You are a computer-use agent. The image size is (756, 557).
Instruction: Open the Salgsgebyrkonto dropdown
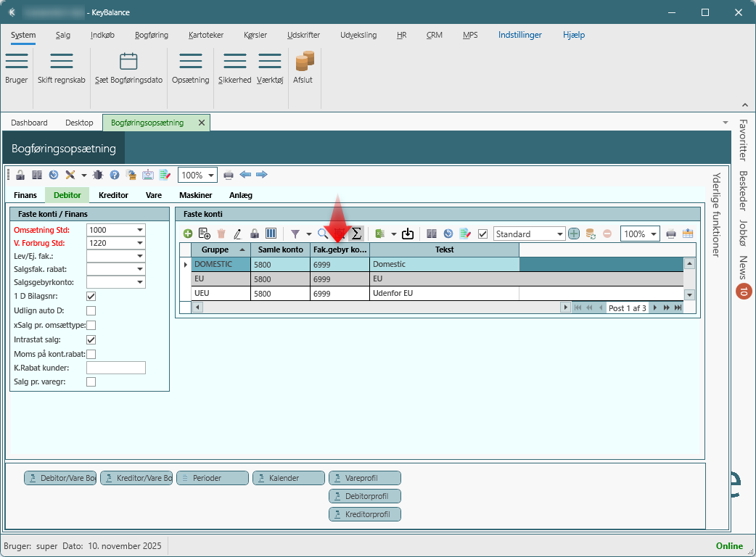(139, 282)
